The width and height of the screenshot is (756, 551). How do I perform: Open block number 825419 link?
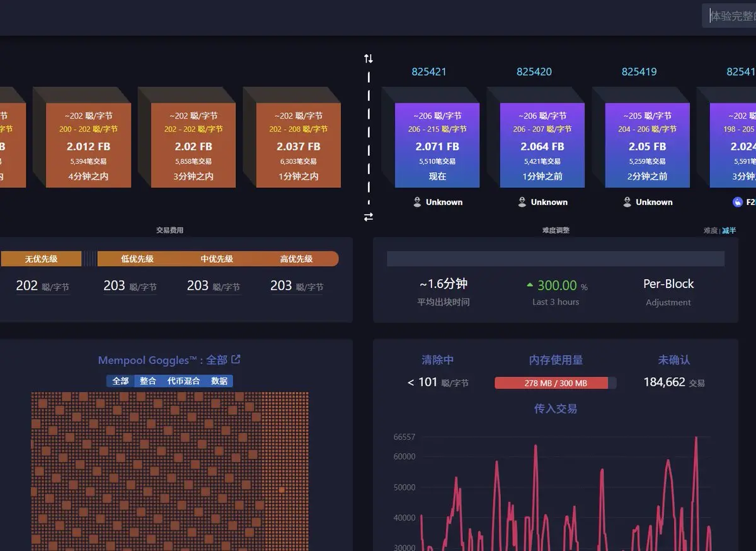(x=639, y=72)
